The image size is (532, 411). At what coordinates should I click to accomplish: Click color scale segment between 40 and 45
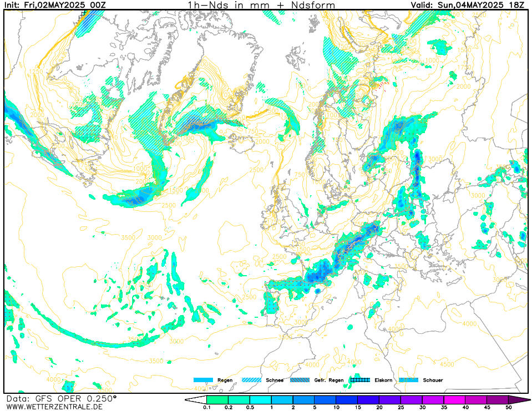click(477, 399)
